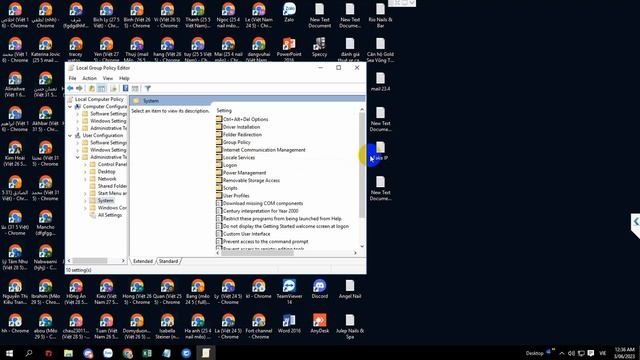Image resolution: width=640 pixels, height=360 pixels.
Task: Click the taskbar Search magnifier icon
Action: [x=29, y=353]
